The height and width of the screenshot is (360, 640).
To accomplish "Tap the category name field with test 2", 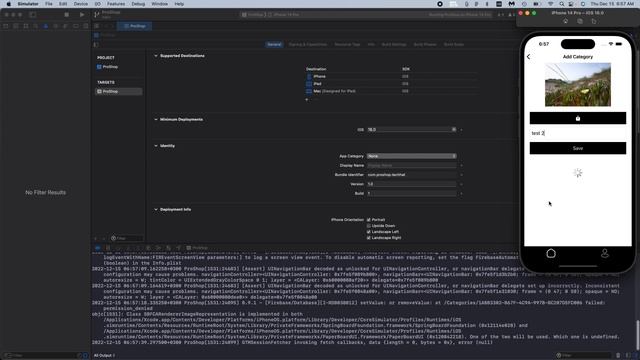I will (x=578, y=133).
